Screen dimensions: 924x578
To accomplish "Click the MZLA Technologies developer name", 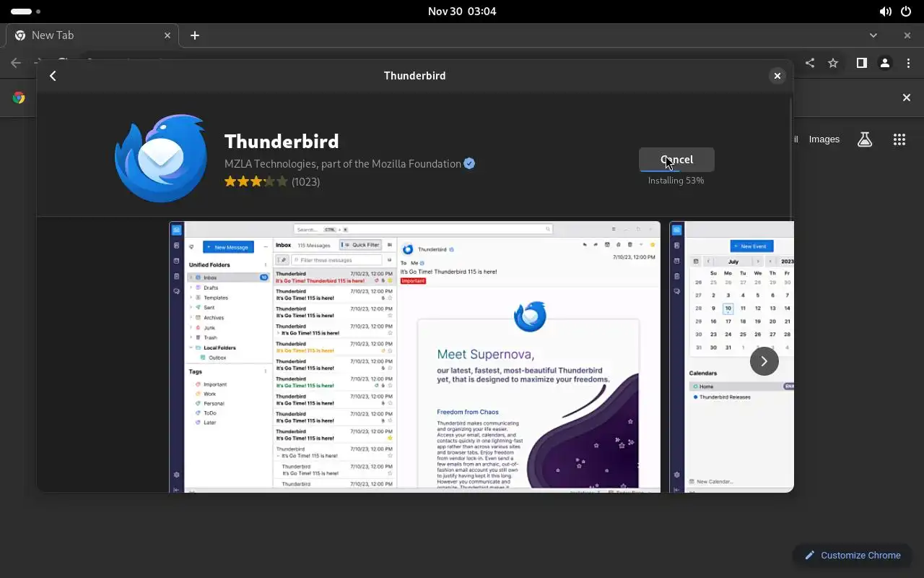I will click(x=342, y=164).
